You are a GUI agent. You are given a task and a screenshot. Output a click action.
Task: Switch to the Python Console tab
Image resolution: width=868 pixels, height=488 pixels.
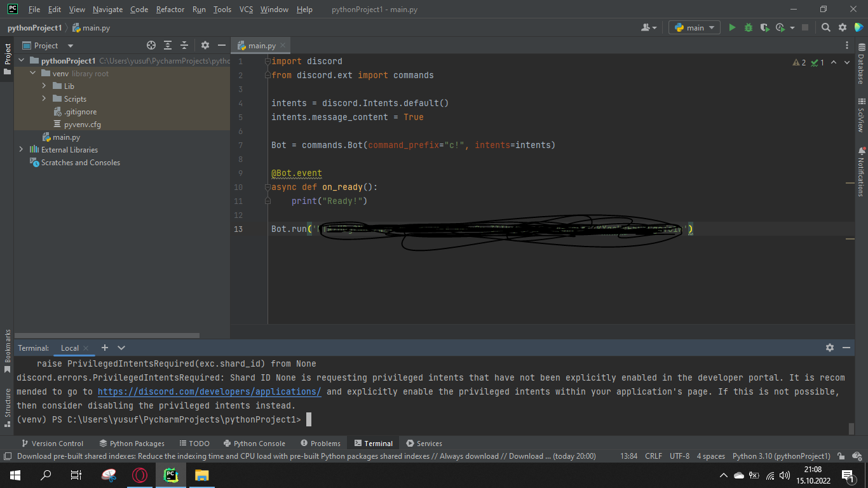click(254, 444)
